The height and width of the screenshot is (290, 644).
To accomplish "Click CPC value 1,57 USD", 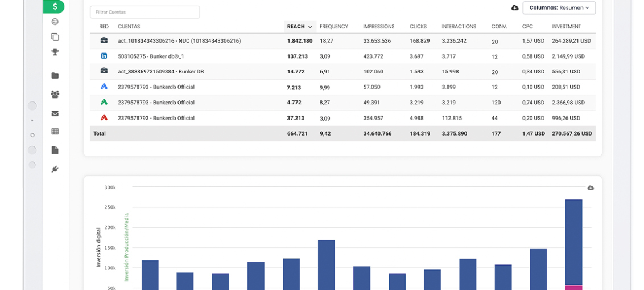I will 533,40.
